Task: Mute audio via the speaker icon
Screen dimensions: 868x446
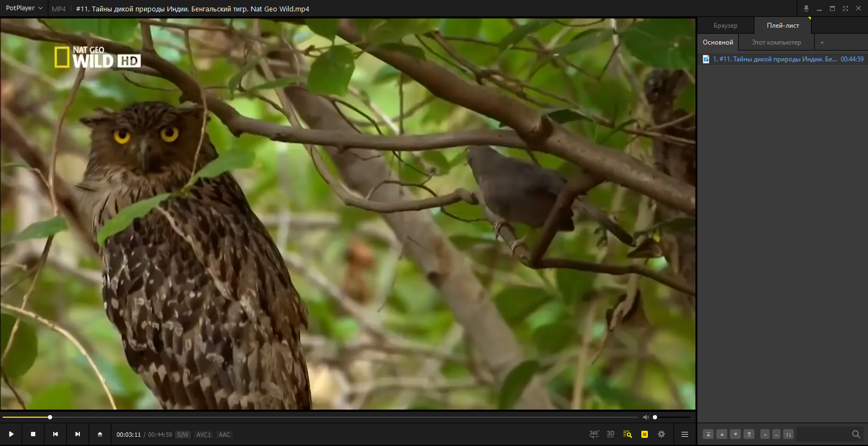Action: [646, 417]
